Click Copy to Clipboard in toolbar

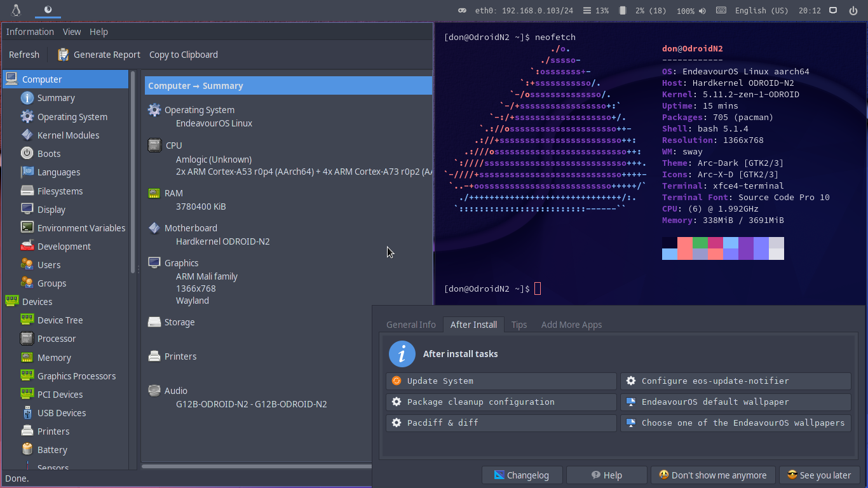tap(184, 55)
